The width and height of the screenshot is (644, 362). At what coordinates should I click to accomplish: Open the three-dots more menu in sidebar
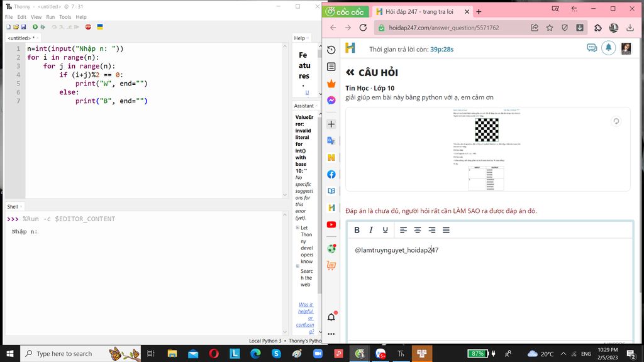click(x=331, y=334)
